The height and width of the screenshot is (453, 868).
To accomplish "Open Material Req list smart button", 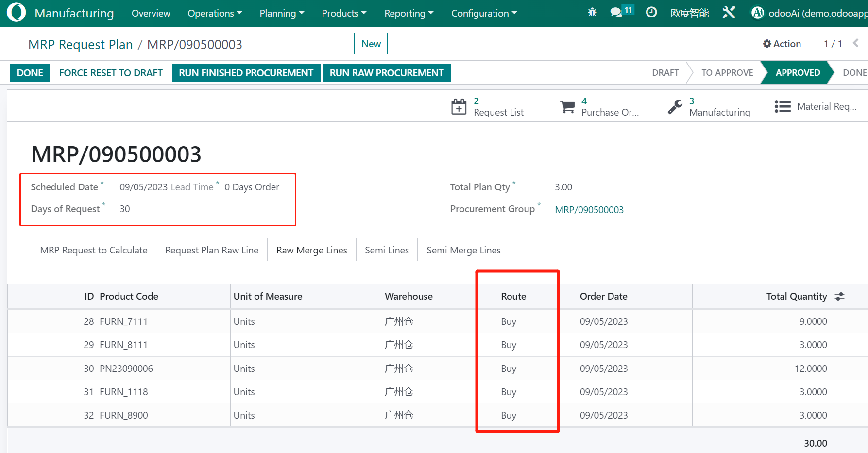I will (816, 106).
